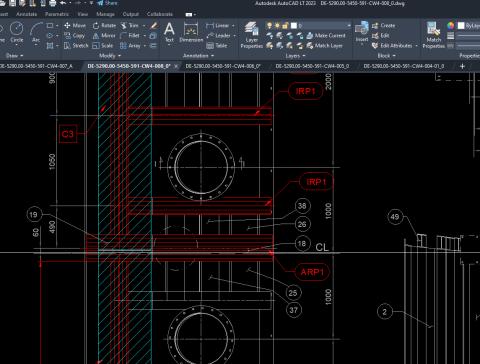Image resolution: width=480 pixels, height=364 pixels.
Task: Open the Output ribbon tab
Action: [130, 14]
